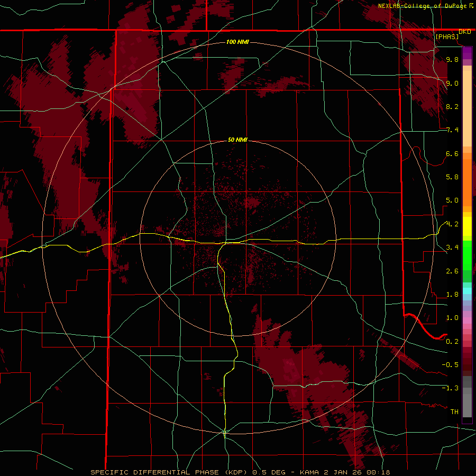
Task: Click the 6.6 scale value
Action: 452,153
